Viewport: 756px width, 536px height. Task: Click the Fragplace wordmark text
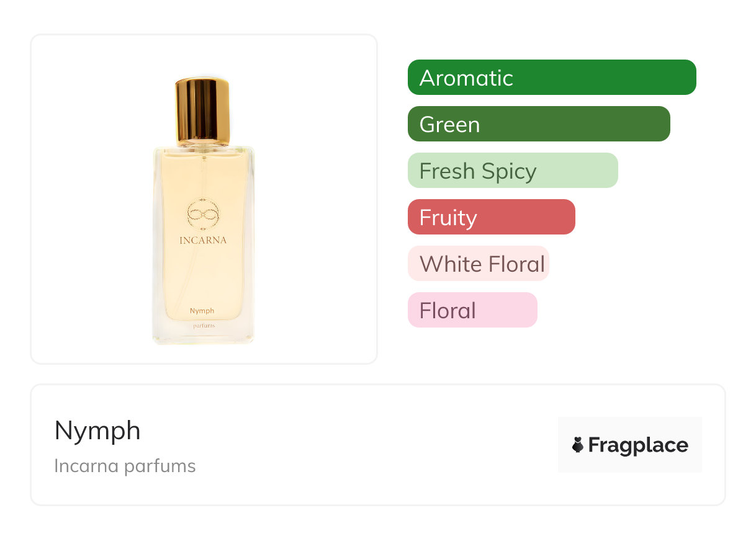pyautogui.click(x=638, y=445)
